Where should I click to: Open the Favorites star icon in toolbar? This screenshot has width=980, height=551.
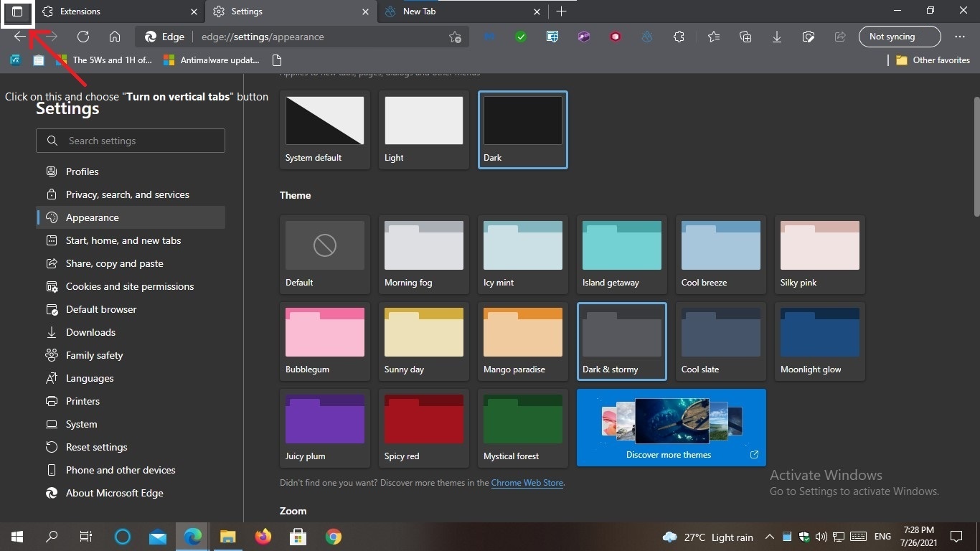pyautogui.click(x=713, y=37)
